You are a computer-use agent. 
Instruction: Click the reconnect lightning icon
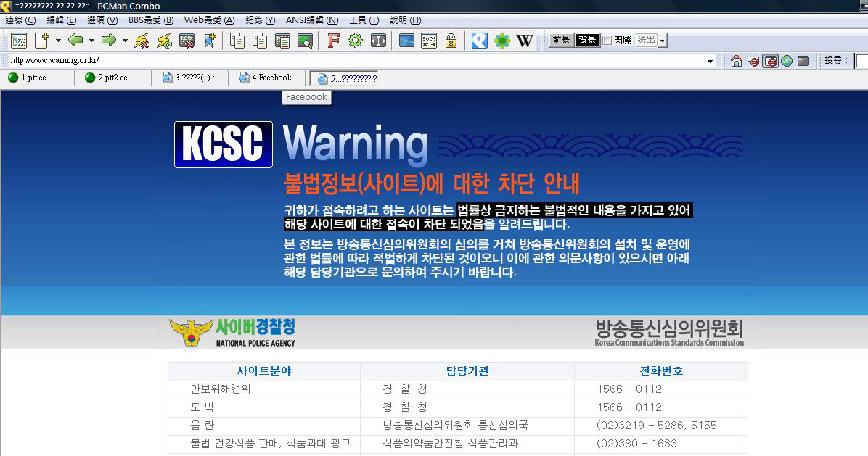point(165,41)
